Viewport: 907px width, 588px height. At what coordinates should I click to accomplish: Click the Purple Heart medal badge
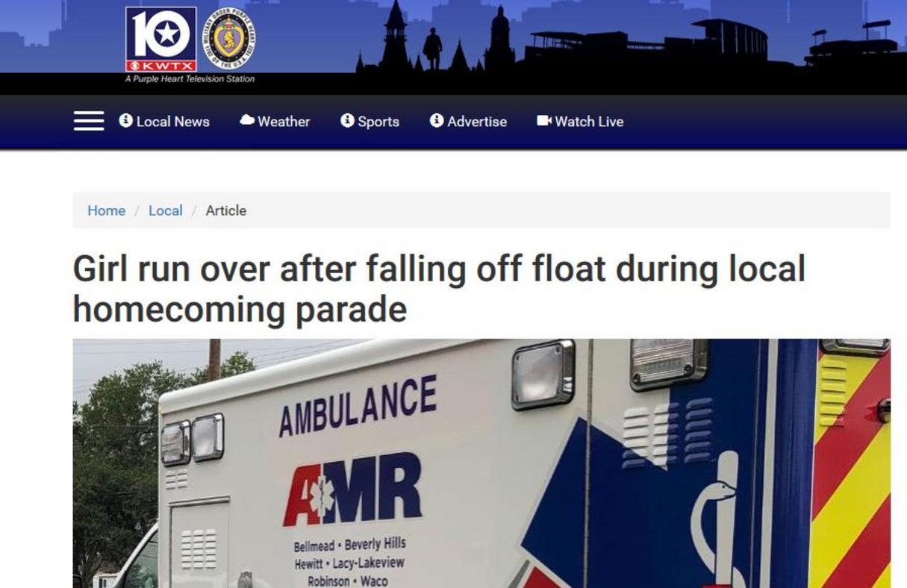(229, 37)
